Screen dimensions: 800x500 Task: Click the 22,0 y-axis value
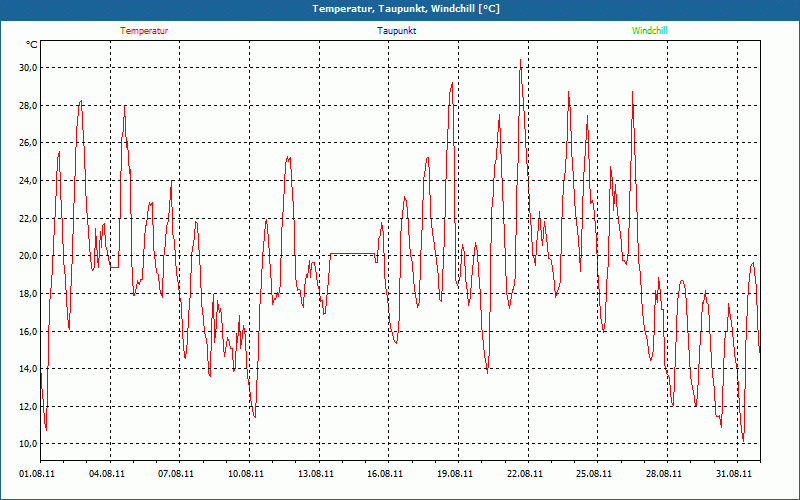click(28, 218)
